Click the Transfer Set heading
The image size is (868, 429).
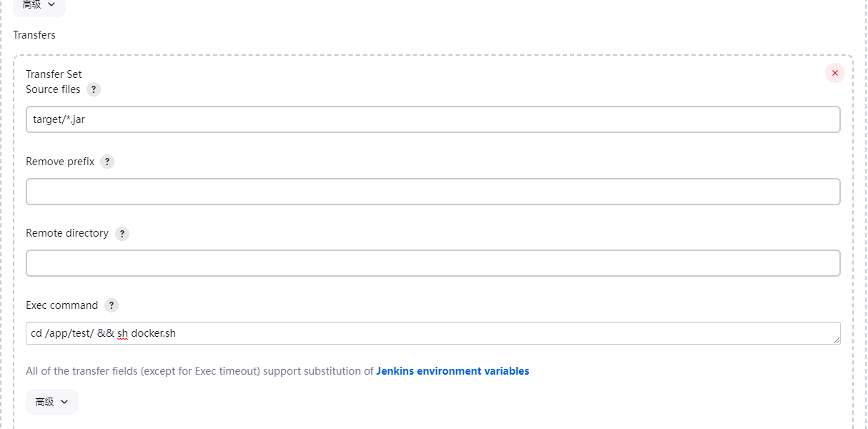click(54, 74)
